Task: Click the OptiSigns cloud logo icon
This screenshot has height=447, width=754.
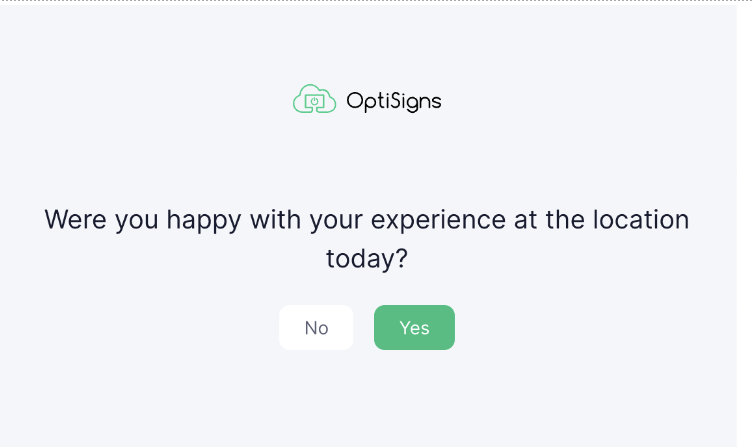Action: pos(314,99)
